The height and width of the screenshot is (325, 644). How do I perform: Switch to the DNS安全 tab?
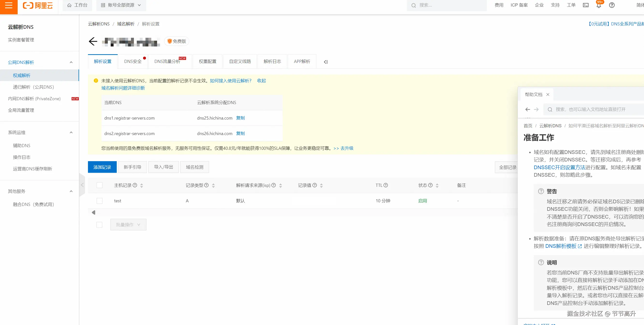(x=133, y=61)
